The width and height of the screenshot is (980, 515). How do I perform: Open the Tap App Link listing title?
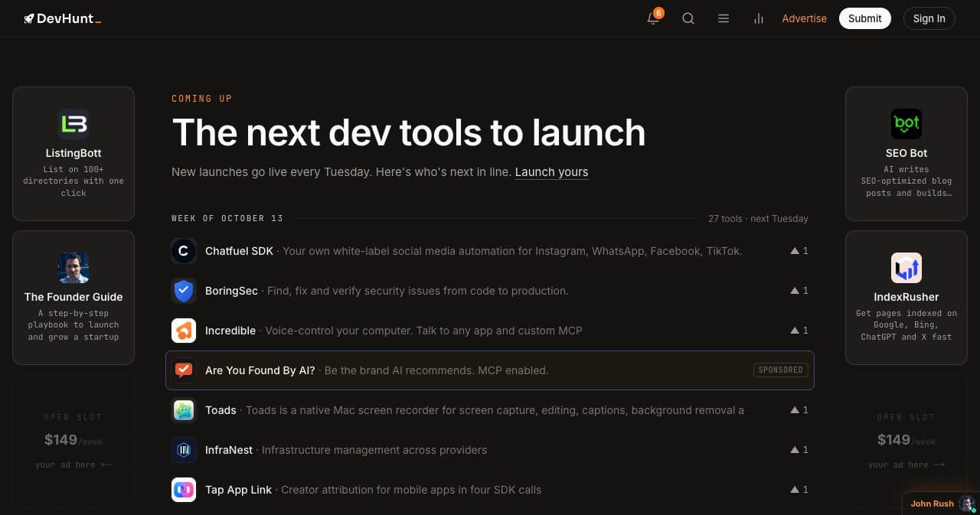238,490
